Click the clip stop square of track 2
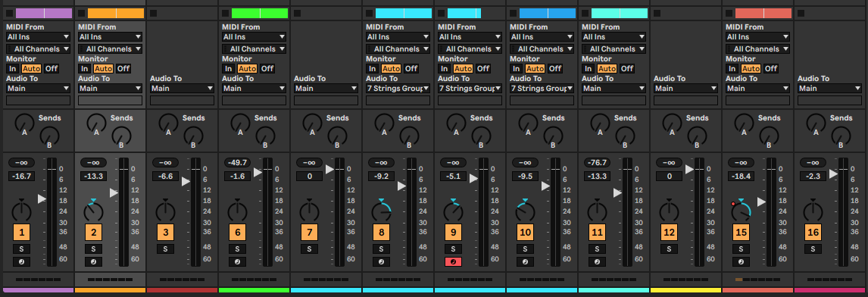 (81, 14)
